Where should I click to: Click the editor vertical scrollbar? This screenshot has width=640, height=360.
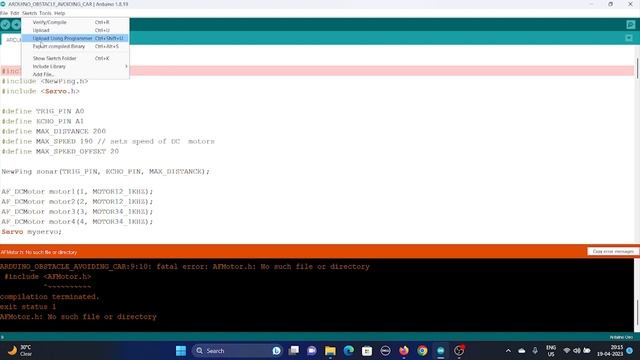[637, 69]
